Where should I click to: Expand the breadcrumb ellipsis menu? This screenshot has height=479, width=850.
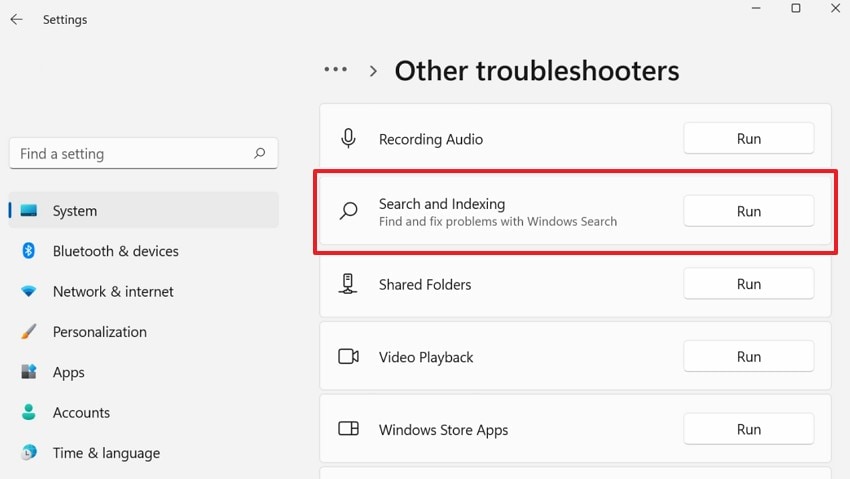pos(335,70)
